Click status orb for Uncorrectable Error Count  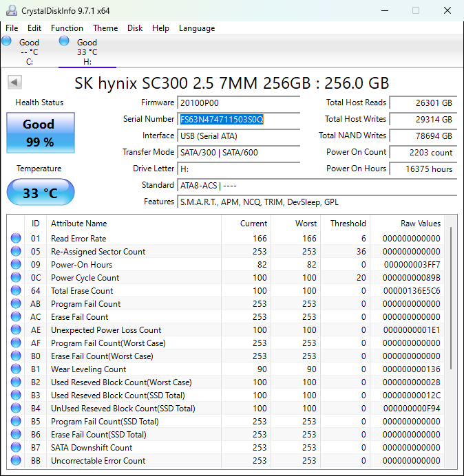click(x=16, y=460)
